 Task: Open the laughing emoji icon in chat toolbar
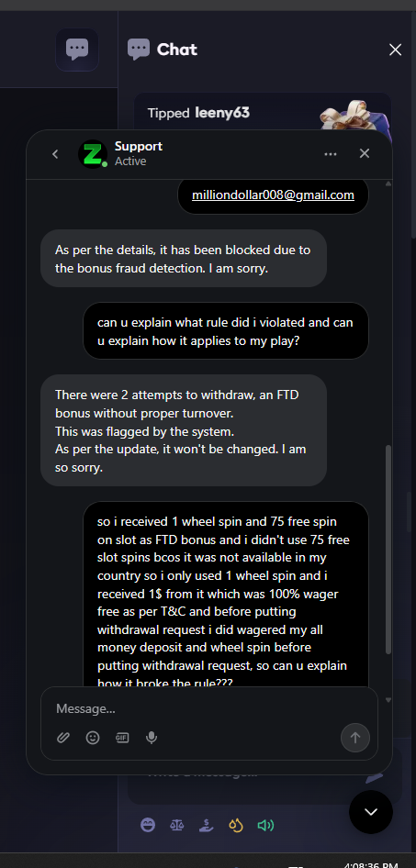(148, 826)
